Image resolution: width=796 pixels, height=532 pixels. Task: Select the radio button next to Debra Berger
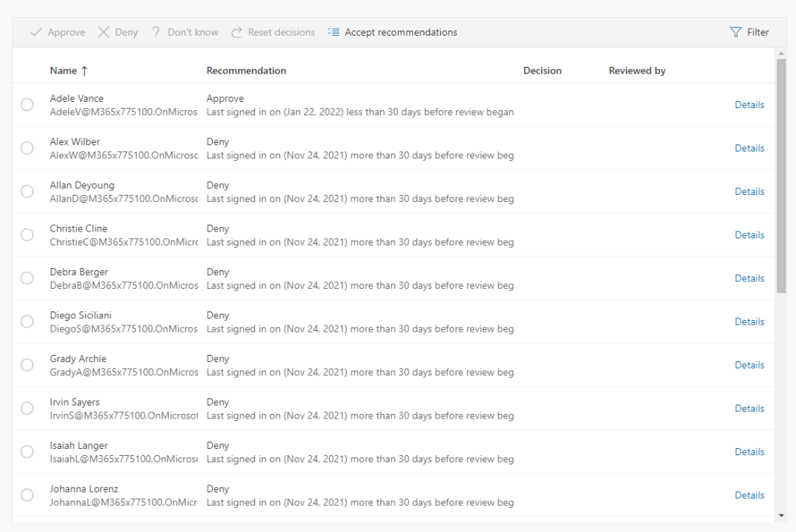27,278
